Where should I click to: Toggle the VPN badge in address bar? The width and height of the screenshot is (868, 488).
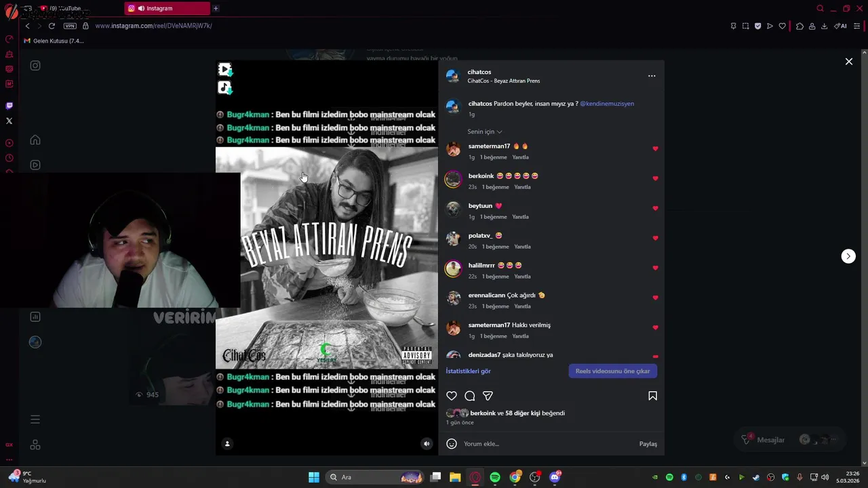pos(70,26)
